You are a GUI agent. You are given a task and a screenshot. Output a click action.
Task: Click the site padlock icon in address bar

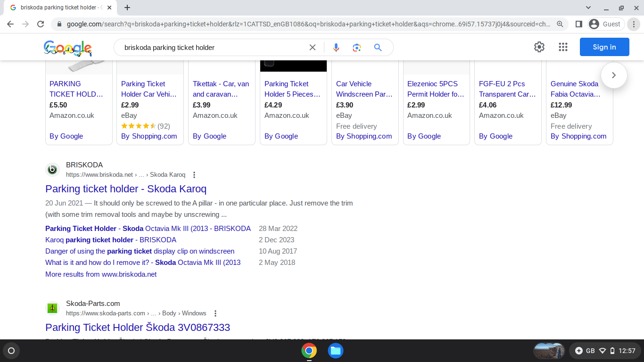pyautogui.click(x=59, y=24)
